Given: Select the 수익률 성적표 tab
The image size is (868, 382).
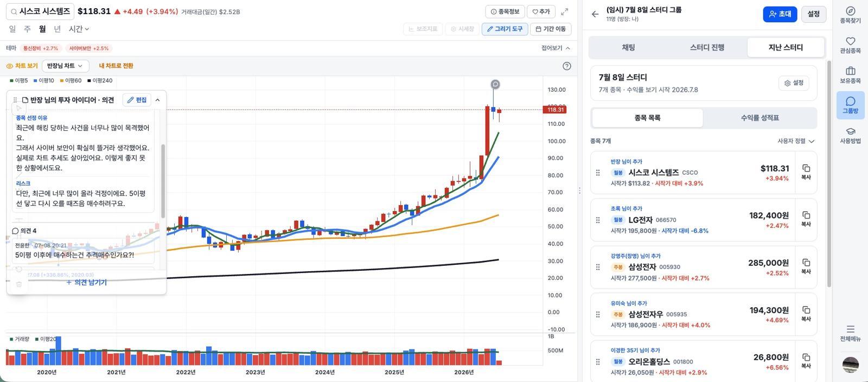Looking at the screenshot, I should [x=759, y=118].
